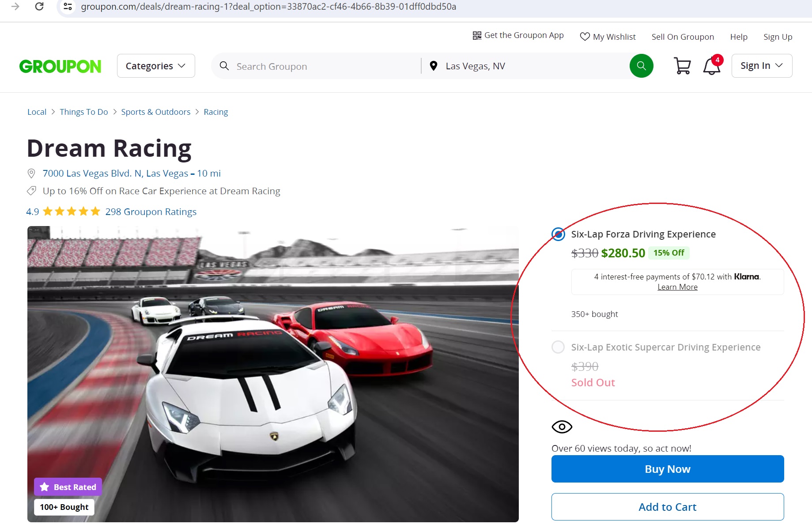Image resolution: width=812 pixels, height=528 pixels.
Task: Open the Sign In dropdown
Action: (x=762, y=66)
